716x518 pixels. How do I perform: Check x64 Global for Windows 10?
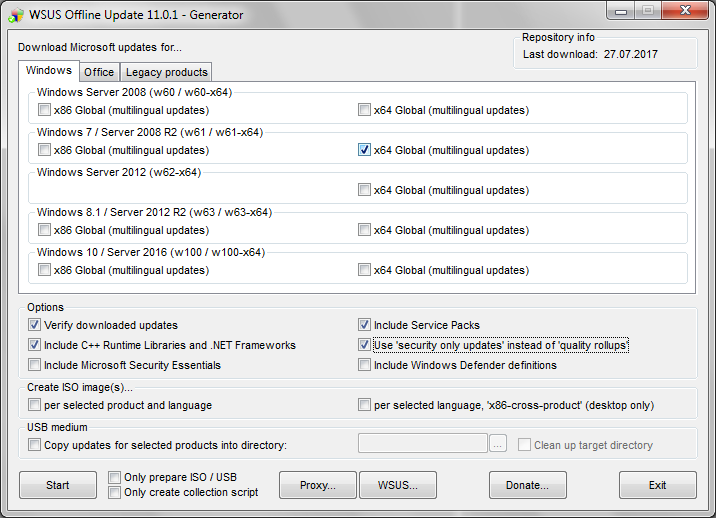click(364, 270)
